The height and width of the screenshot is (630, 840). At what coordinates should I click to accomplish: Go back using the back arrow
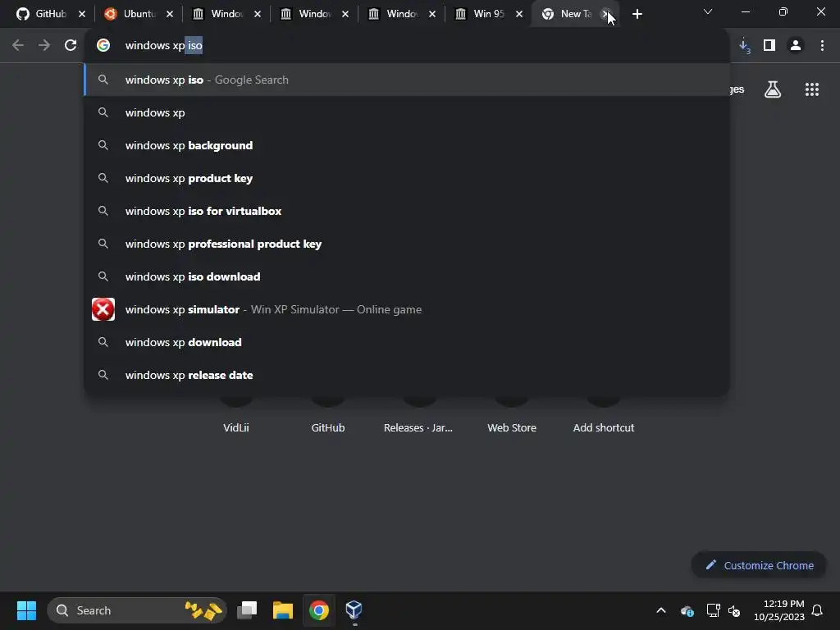pos(18,46)
